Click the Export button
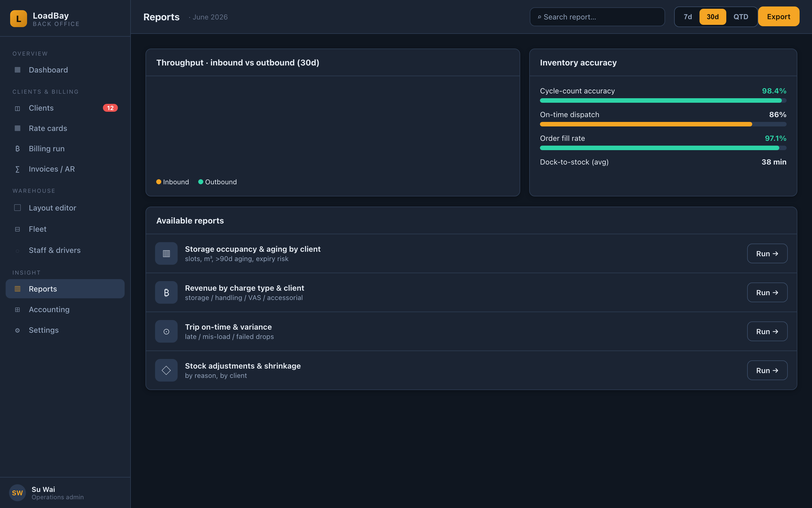Viewport: 812px width, 508px height. 778,16
